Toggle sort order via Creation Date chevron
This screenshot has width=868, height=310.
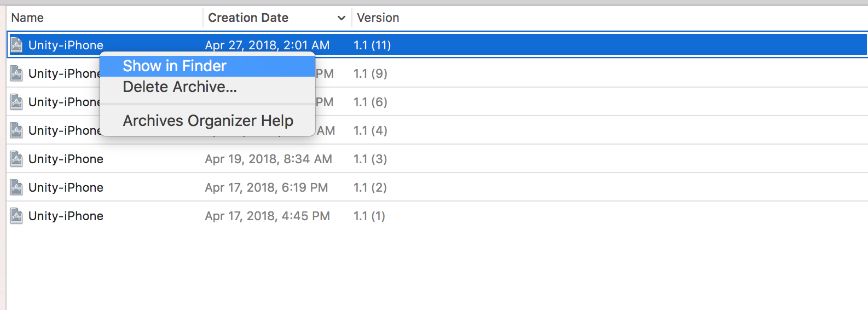pos(342,18)
